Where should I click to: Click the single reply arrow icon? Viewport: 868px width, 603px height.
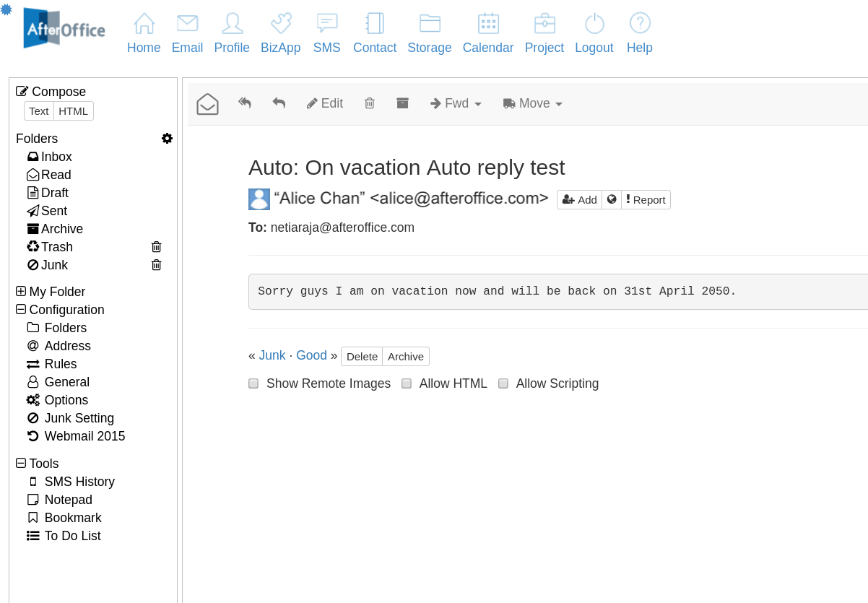pos(279,103)
